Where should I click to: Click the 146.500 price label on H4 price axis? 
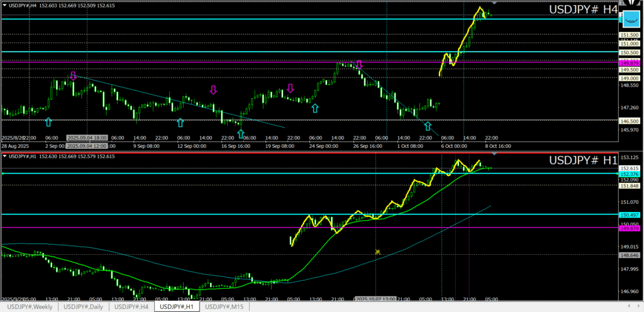[x=630, y=121]
